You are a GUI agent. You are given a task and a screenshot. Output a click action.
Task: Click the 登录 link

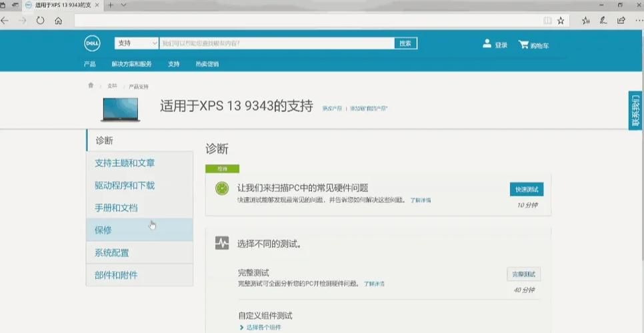(501, 45)
